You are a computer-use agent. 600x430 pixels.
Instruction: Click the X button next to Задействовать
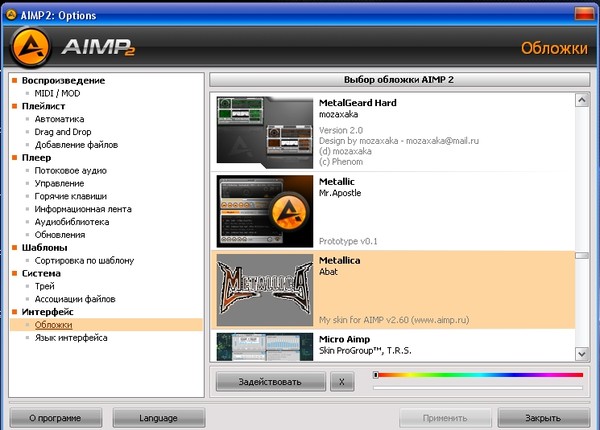[x=342, y=381]
